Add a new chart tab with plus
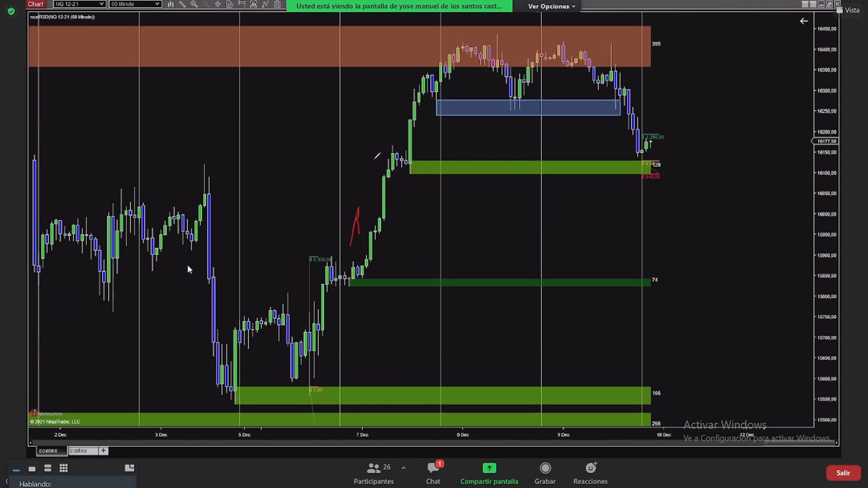This screenshot has height=488, width=868. pos(103,450)
